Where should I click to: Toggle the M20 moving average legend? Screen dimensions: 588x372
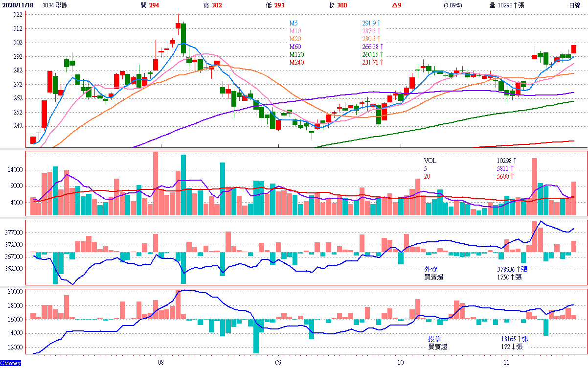point(295,39)
